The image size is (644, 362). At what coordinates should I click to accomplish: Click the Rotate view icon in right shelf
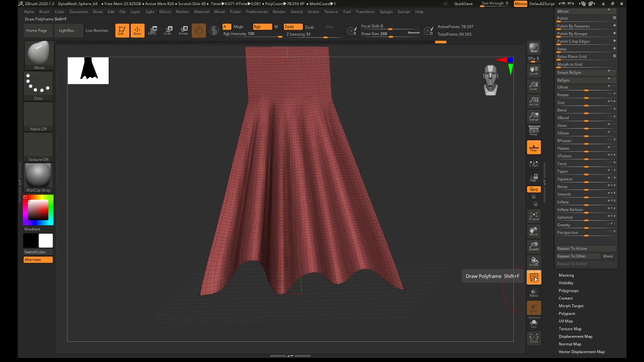coord(534,261)
